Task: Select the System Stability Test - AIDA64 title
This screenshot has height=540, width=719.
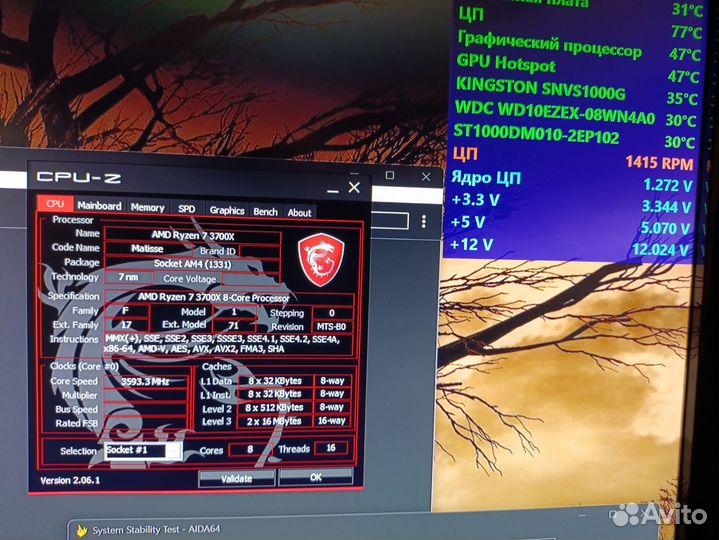Action: pos(156,529)
